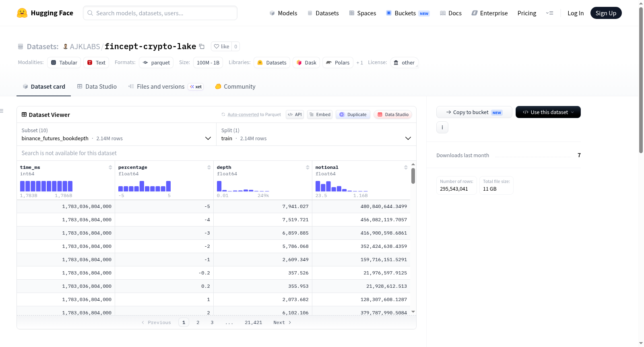Click the red Data Studio button

[x=393, y=114]
